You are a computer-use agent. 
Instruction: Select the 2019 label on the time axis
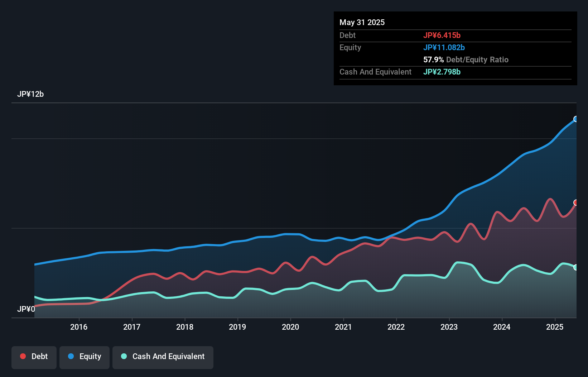coord(237,327)
